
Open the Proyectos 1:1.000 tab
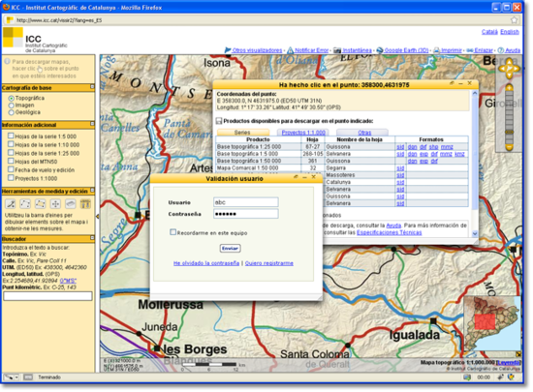(x=303, y=133)
